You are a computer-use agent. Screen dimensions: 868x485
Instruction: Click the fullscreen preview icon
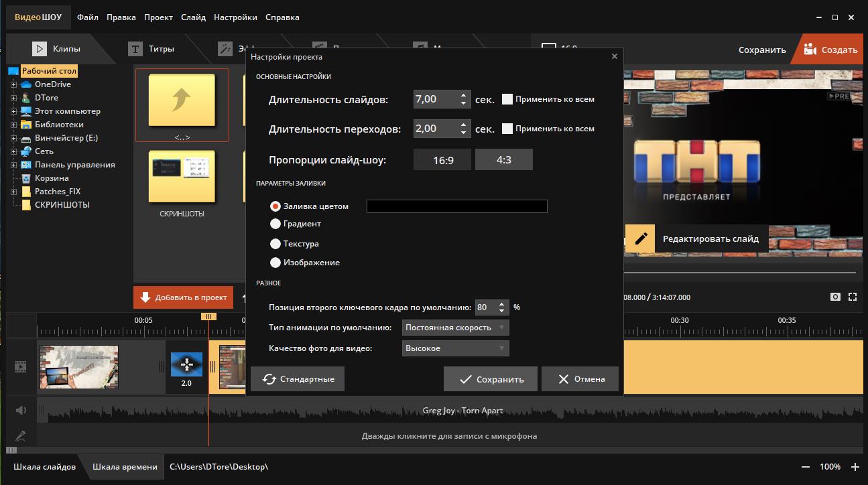coord(853,297)
